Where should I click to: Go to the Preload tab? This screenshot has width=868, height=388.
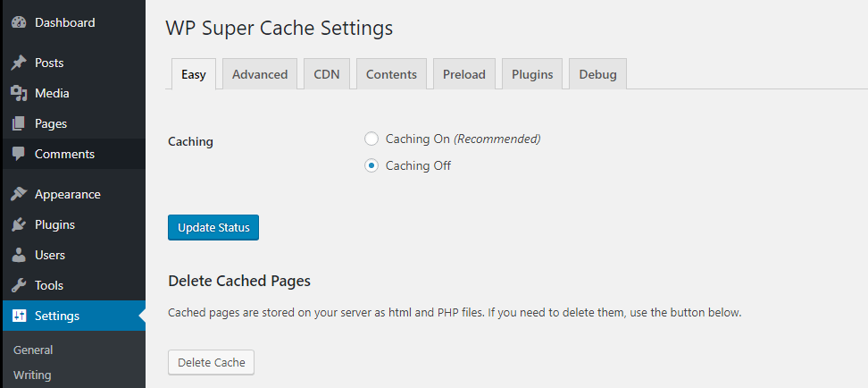(464, 74)
